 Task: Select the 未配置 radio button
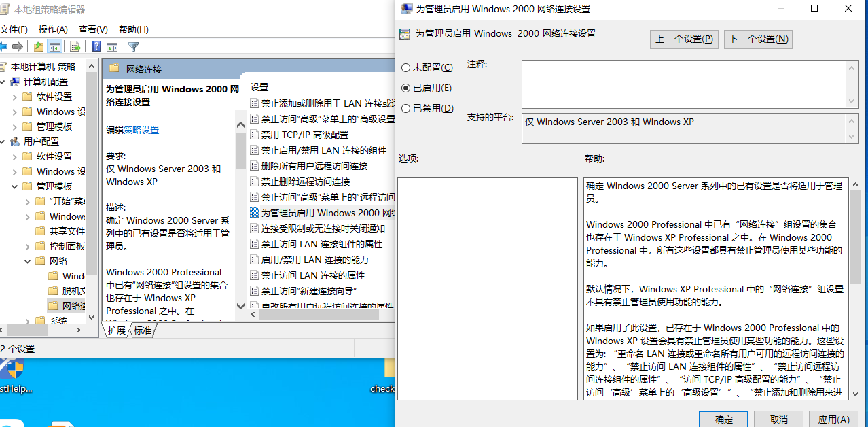[x=406, y=68]
